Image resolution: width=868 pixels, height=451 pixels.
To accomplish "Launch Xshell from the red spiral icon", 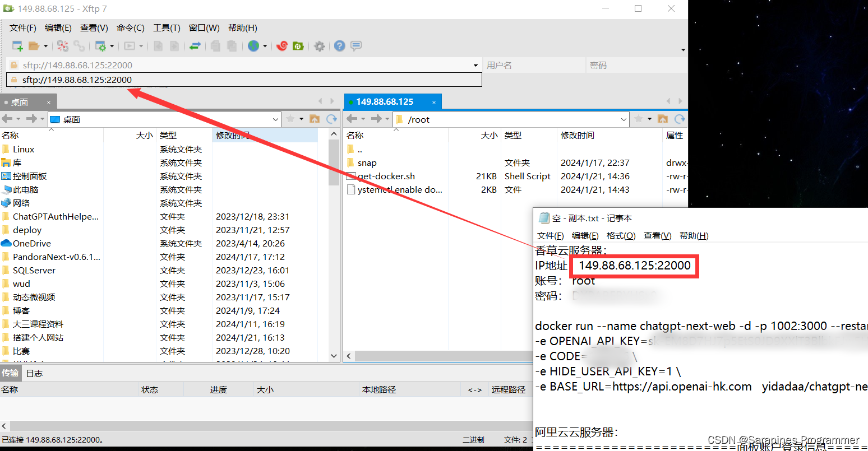I will tap(282, 46).
